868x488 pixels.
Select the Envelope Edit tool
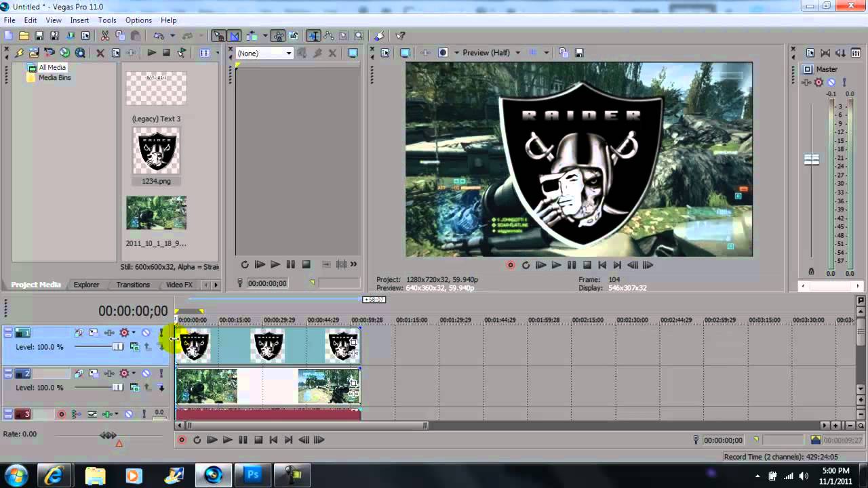click(x=329, y=36)
